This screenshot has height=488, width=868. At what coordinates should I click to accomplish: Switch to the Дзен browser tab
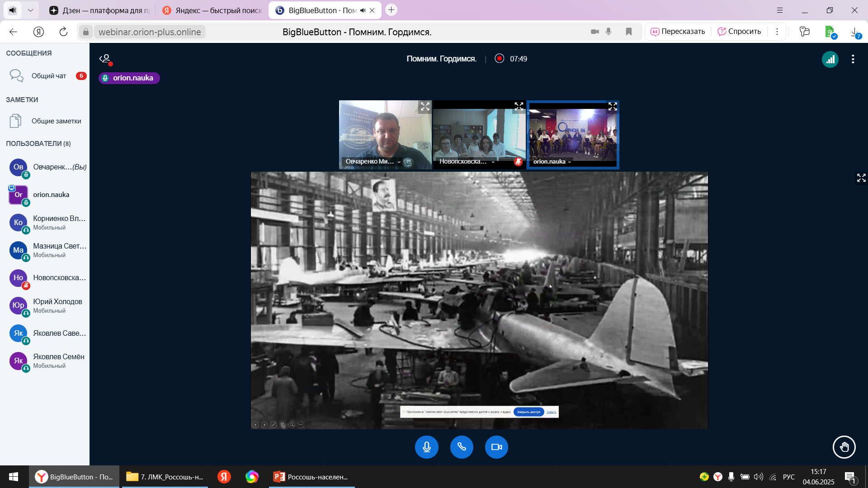coord(99,10)
